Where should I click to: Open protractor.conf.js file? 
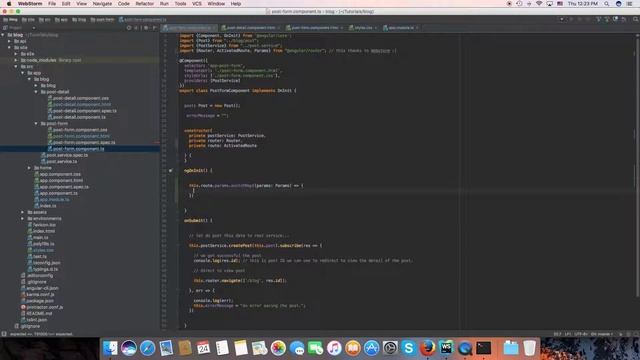(x=42, y=307)
